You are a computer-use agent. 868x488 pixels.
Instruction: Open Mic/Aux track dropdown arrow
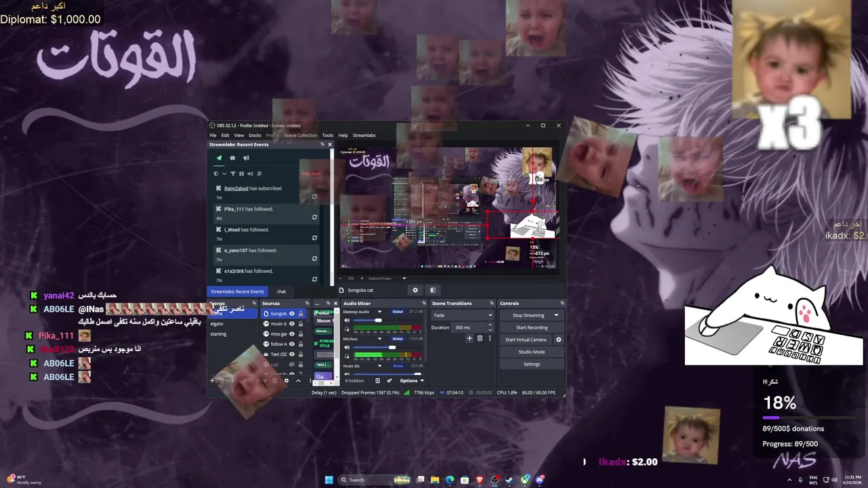pos(379,339)
